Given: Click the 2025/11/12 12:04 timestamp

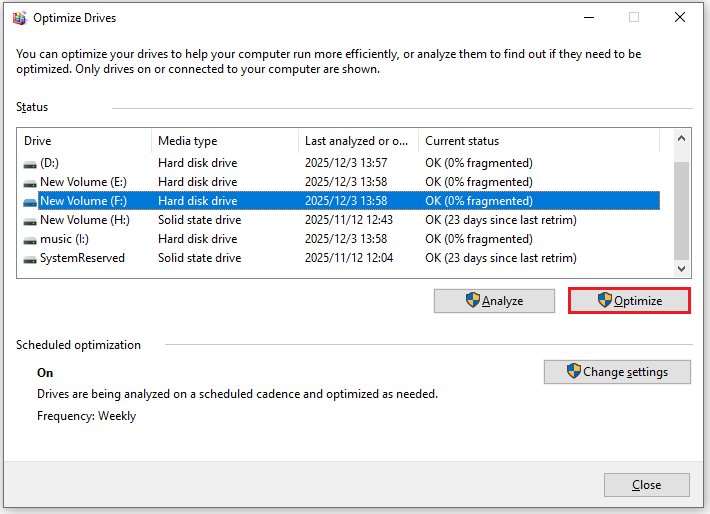Looking at the screenshot, I should point(349,258).
